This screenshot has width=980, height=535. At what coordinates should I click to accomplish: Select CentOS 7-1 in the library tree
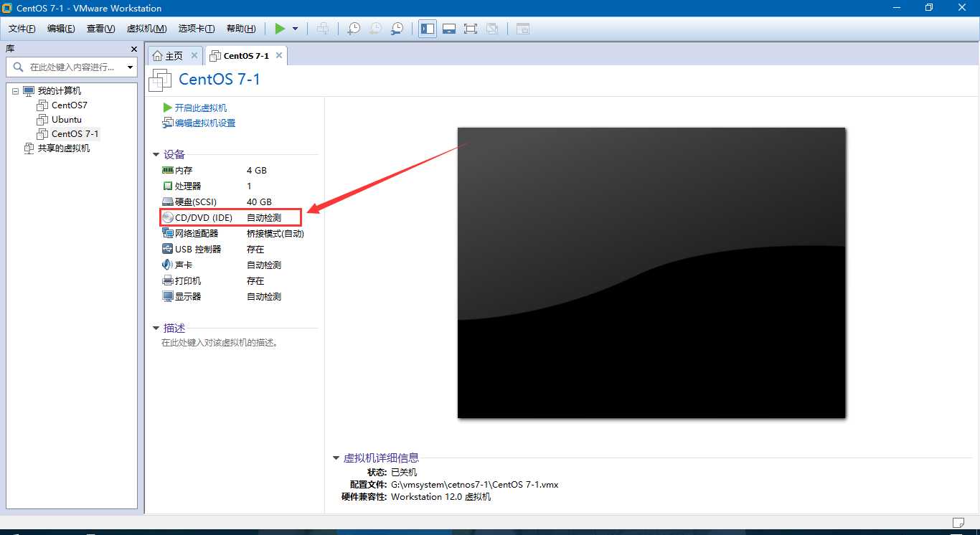point(75,134)
